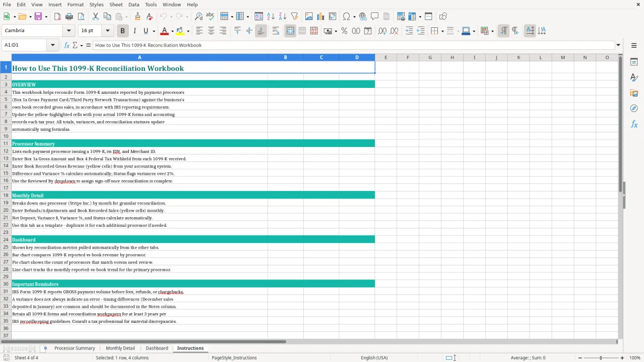
Task: Sort descending Z to A
Action: [x=283, y=17]
